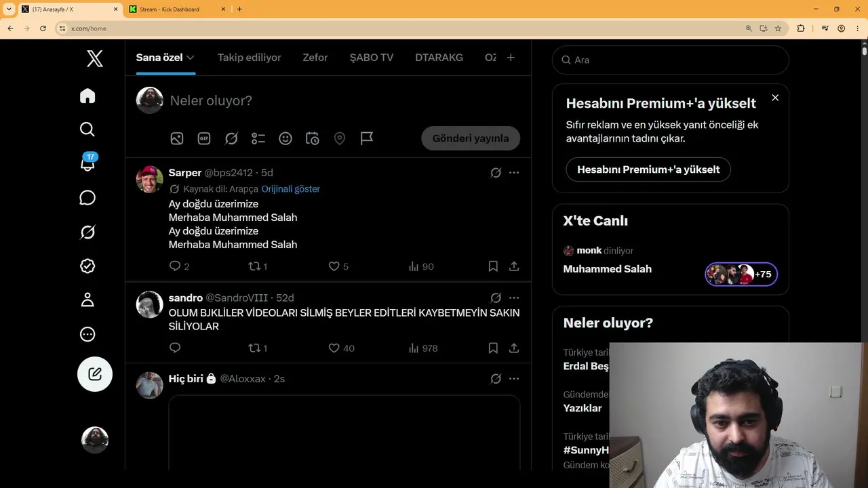Open Grok explain on sandro's post
The width and height of the screenshot is (868, 488).
[x=496, y=298]
